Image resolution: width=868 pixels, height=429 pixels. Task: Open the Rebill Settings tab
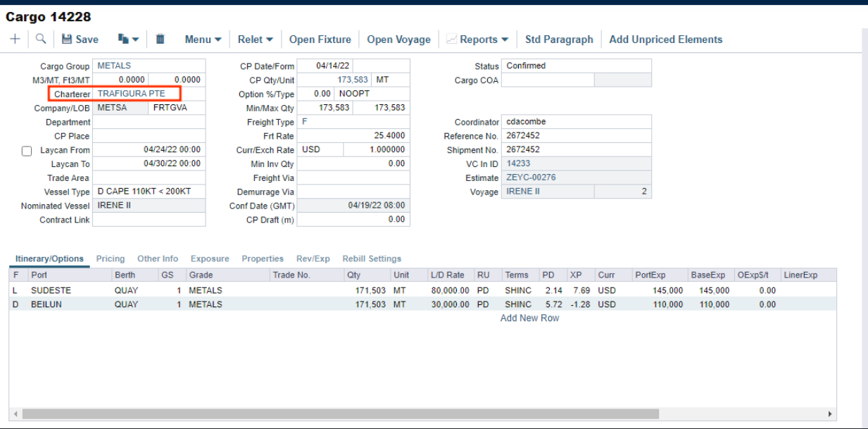tap(372, 259)
